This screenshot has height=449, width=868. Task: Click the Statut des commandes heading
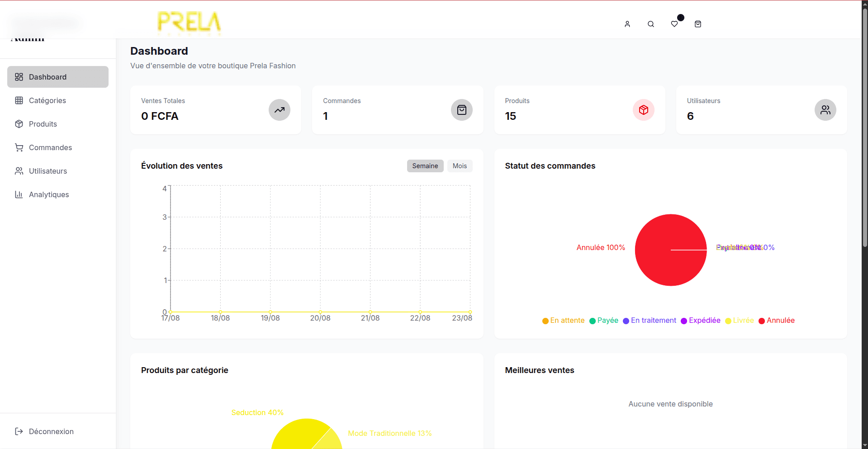click(550, 166)
